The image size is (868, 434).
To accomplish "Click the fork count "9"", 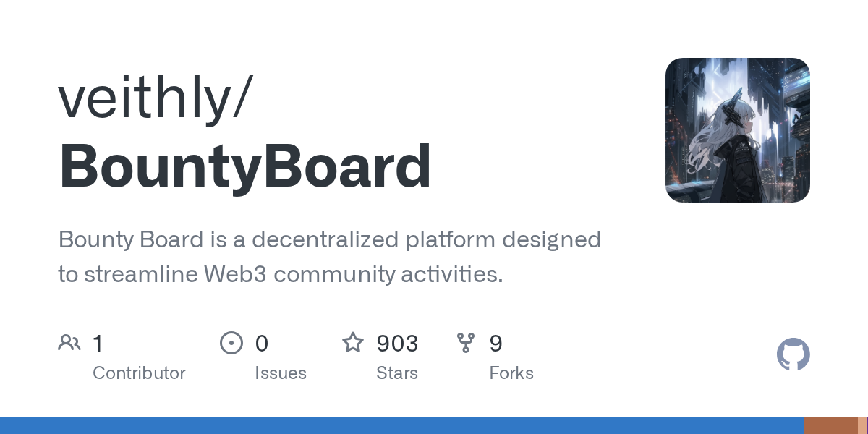I will [495, 343].
